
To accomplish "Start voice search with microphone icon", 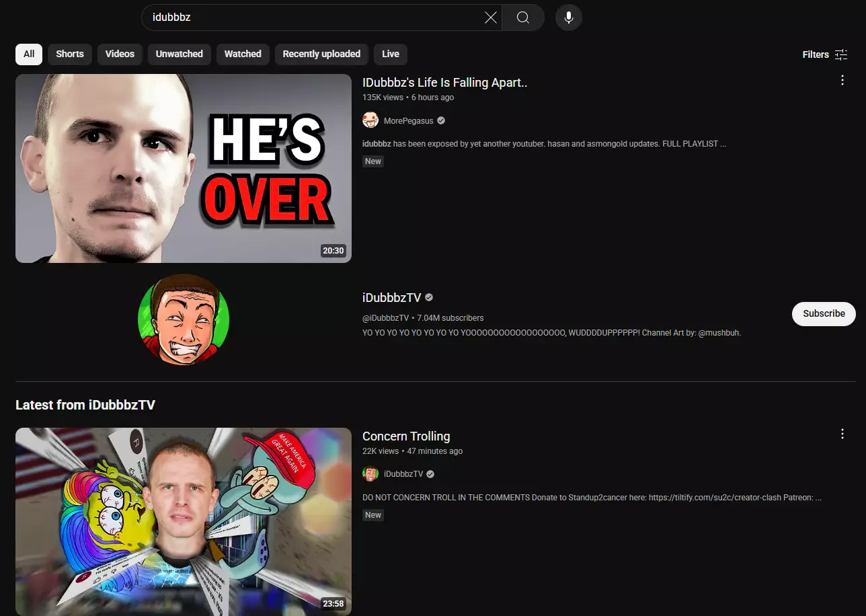I will pos(569,17).
